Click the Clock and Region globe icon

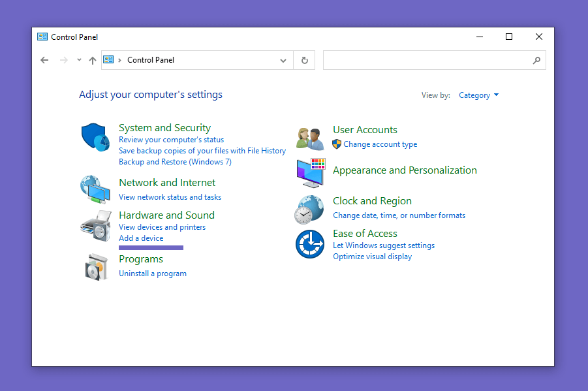[309, 209]
